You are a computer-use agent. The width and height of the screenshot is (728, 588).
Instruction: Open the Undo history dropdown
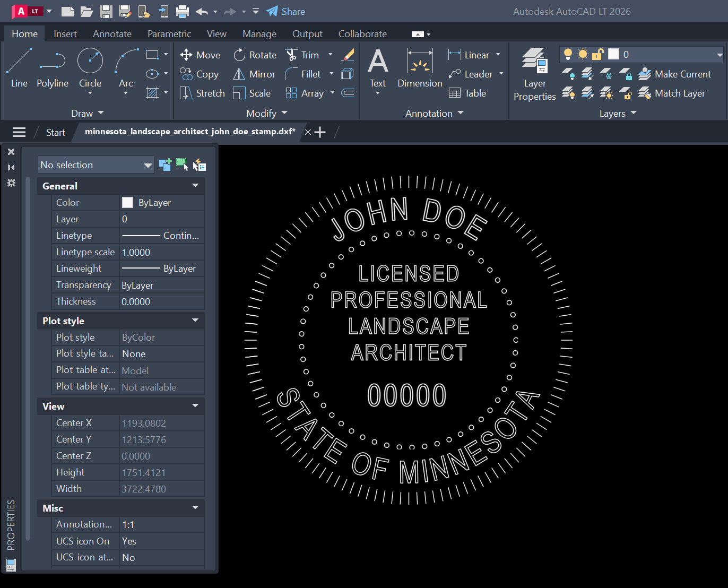click(215, 11)
